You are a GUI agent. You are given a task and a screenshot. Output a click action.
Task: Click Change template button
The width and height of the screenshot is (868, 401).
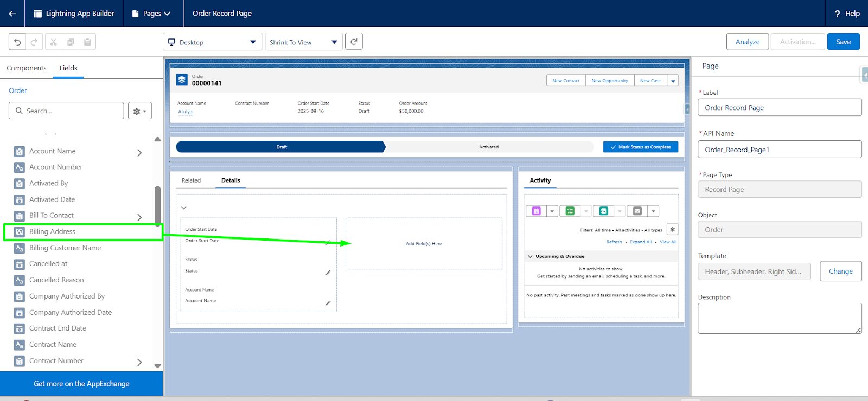click(840, 271)
